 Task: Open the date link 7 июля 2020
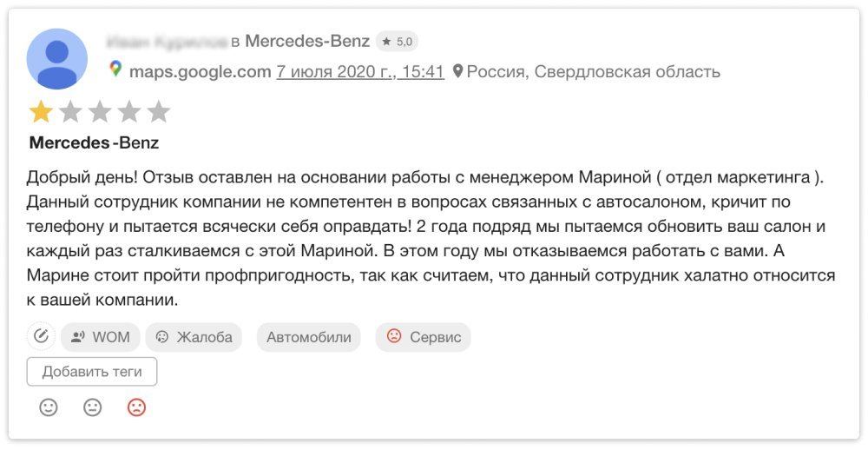tap(360, 71)
